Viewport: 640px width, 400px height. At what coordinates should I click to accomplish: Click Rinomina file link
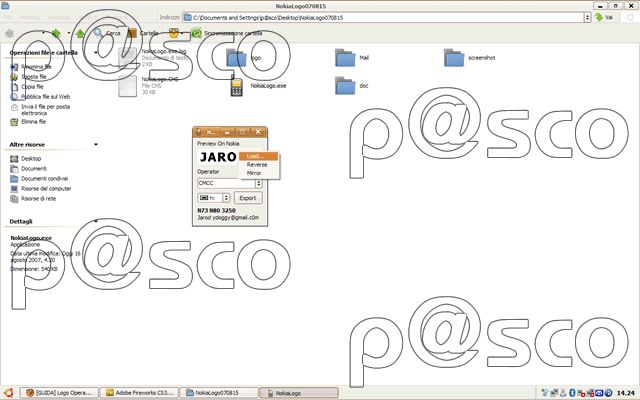(x=36, y=67)
